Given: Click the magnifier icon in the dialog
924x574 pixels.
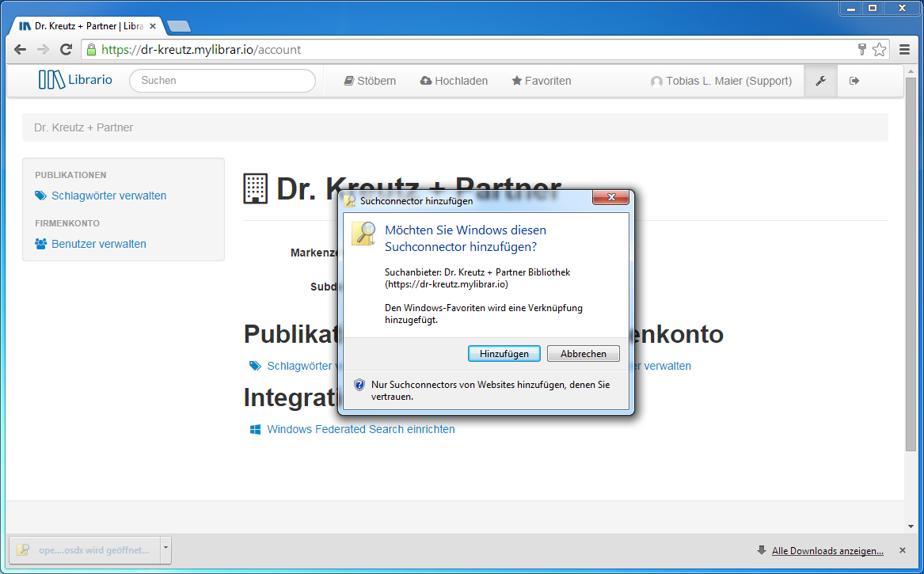Looking at the screenshot, I should pos(363,234).
